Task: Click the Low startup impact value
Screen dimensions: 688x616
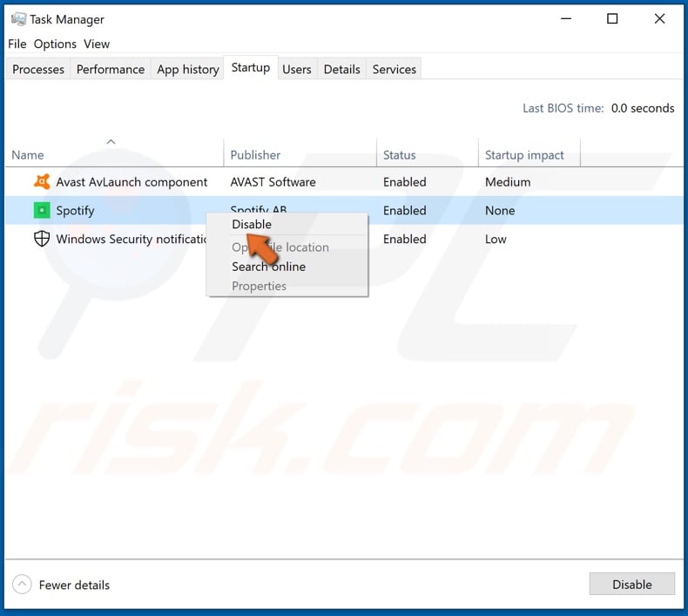Action: pos(496,239)
